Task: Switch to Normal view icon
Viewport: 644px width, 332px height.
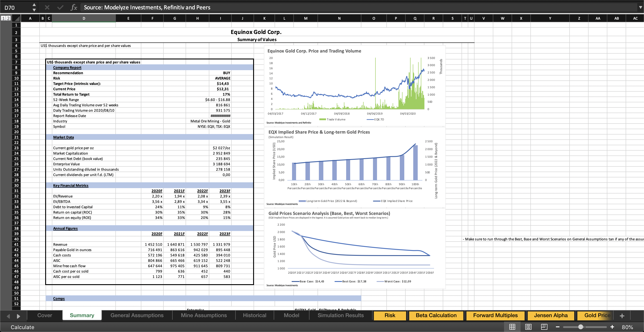Action: coord(512,327)
